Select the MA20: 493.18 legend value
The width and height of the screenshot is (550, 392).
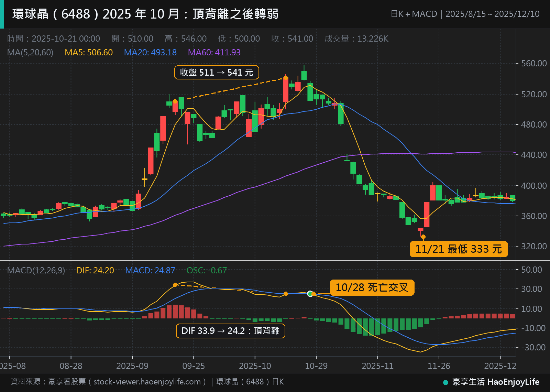coord(150,53)
